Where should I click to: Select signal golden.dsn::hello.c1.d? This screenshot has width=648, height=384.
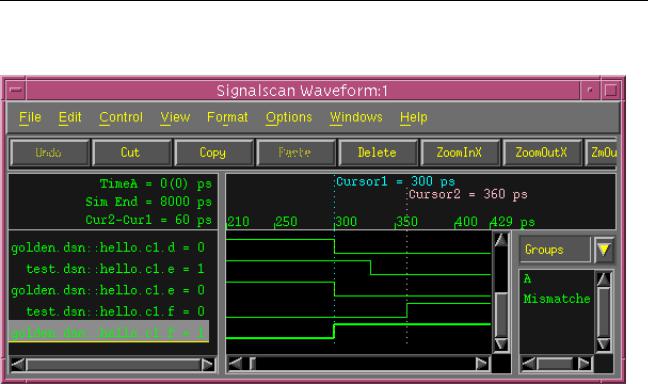[x=108, y=248]
